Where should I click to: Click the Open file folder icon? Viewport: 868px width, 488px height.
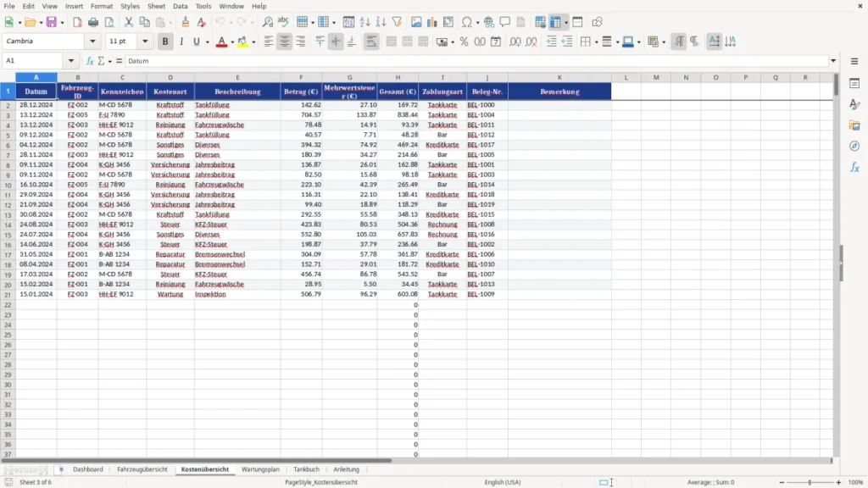point(30,22)
